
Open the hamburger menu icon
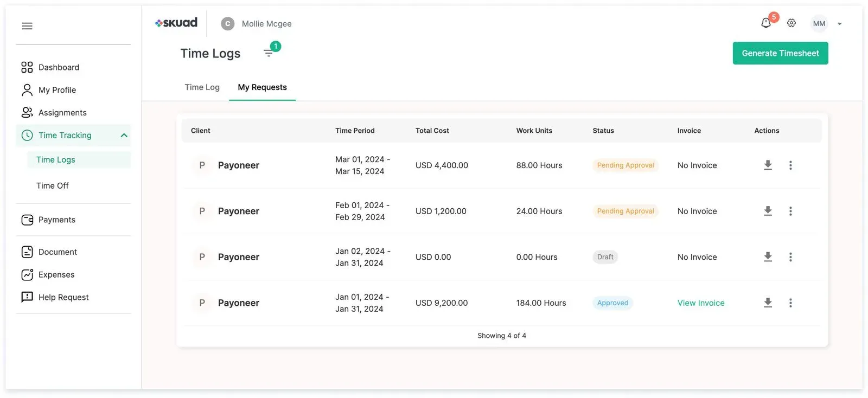(27, 26)
